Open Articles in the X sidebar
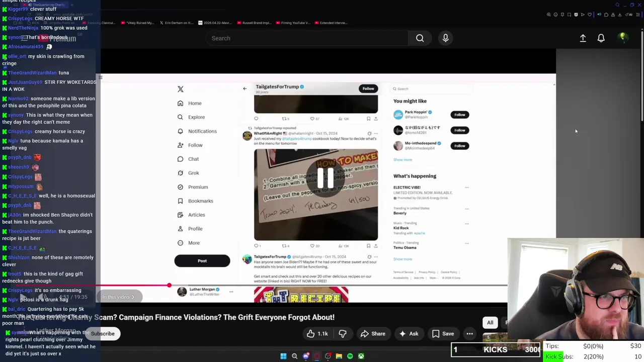This screenshot has height=362, width=644. (x=191, y=215)
